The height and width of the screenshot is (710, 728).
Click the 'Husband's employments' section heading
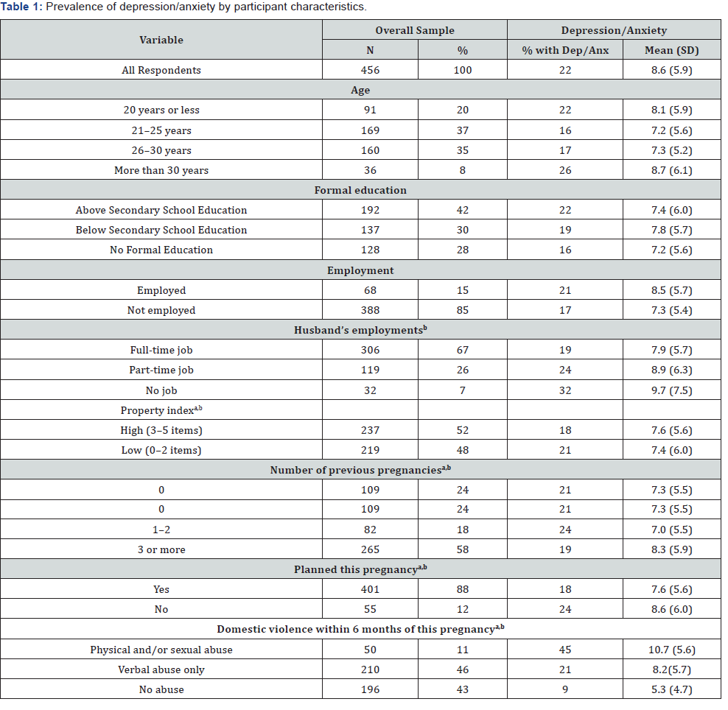tap(360, 330)
